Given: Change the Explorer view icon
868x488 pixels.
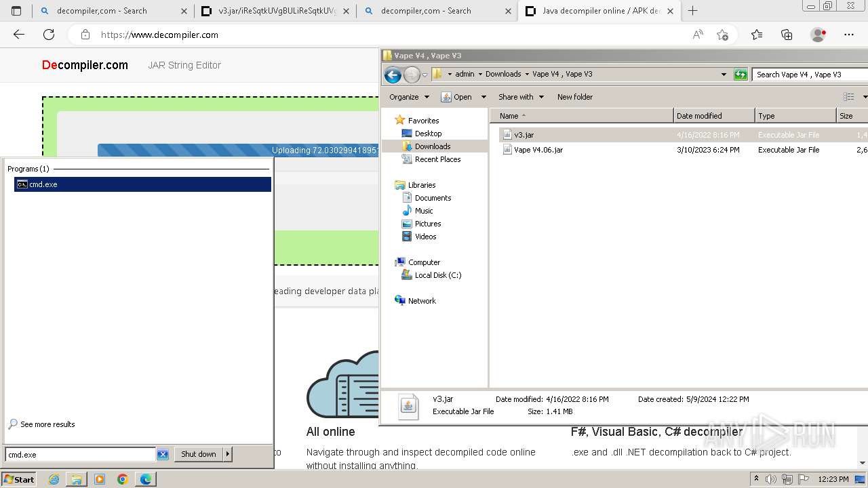Looking at the screenshot, I should click(848, 97).
